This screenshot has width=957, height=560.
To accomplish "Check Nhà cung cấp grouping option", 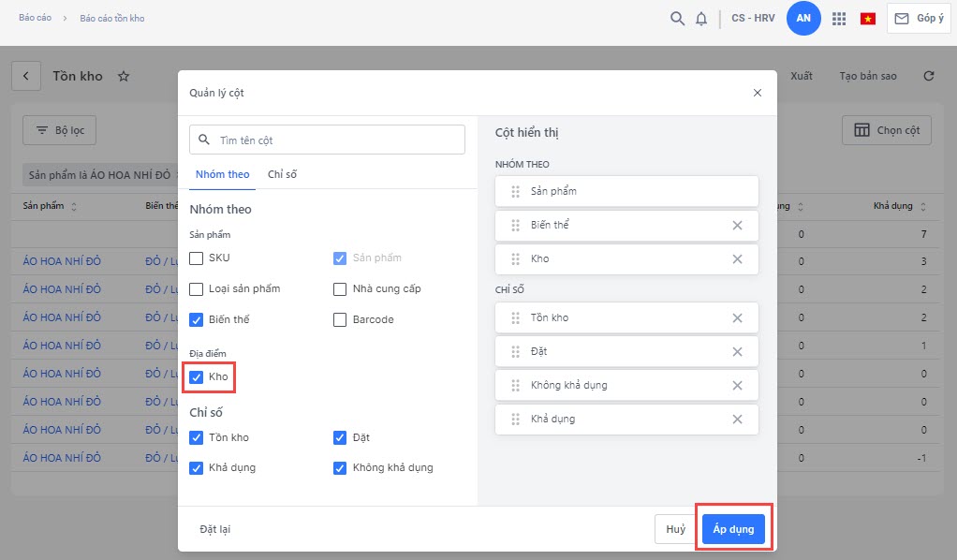I will (x=341, y=288).
